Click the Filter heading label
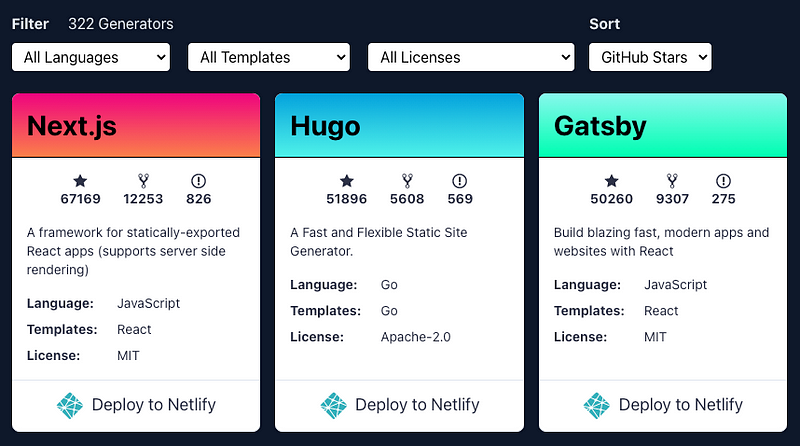Image resolution: width=800 pixels, height=446 pixels. (x=30, y=24)
